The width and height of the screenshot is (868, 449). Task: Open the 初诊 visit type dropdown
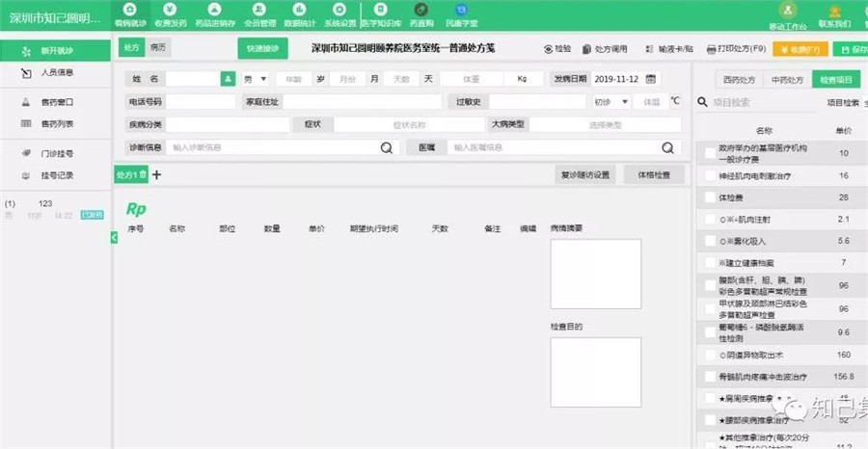coord(611,102)
